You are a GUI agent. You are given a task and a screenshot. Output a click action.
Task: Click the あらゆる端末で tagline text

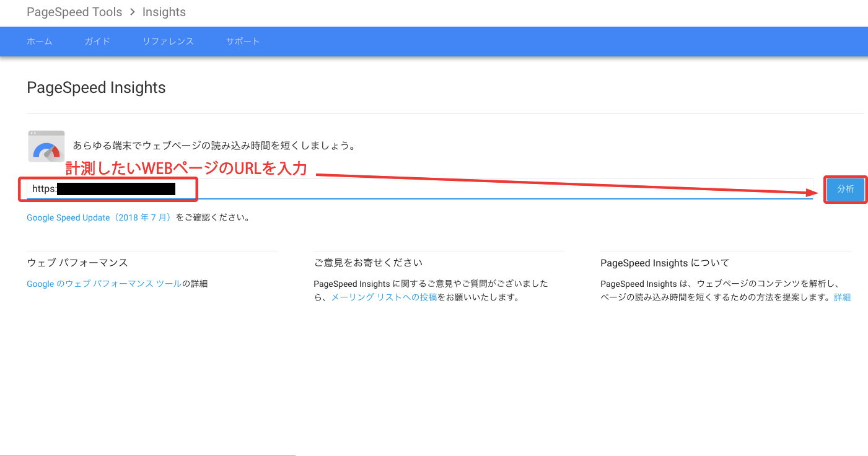click(214, 146)
